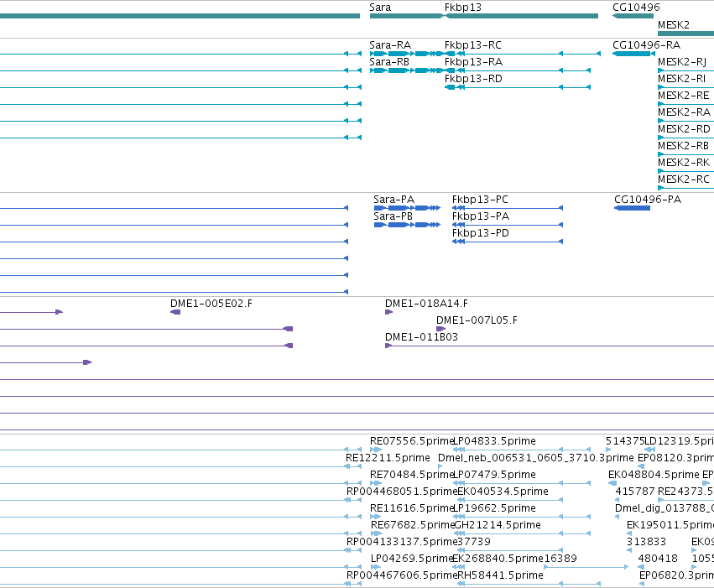Select the RE12211.5prime EST label

click(388, 458)
